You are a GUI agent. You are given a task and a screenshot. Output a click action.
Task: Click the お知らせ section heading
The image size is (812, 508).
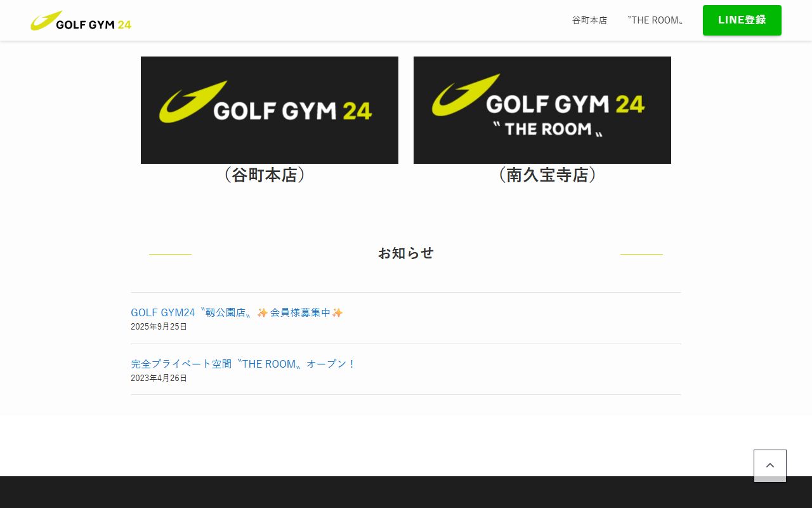coord(406,253)
